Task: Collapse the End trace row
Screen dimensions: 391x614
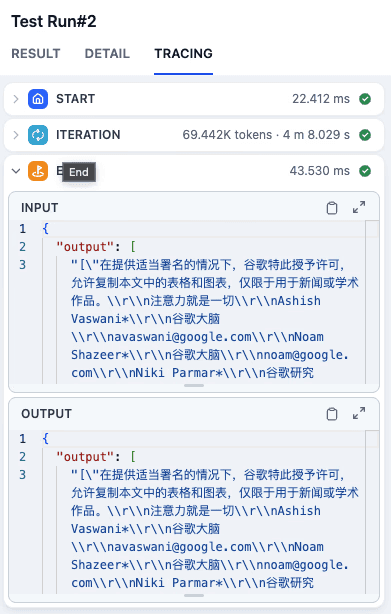Action: [x=16, y=171]
